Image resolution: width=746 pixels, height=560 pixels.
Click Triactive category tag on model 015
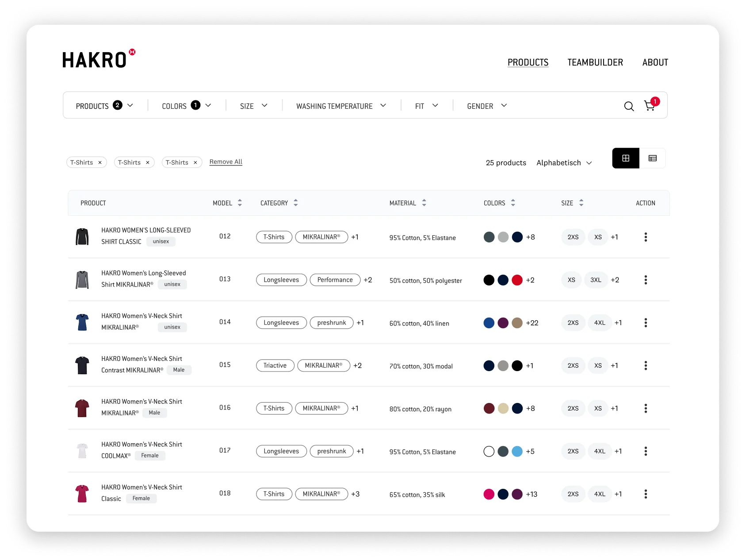click(x=275, y=366)
